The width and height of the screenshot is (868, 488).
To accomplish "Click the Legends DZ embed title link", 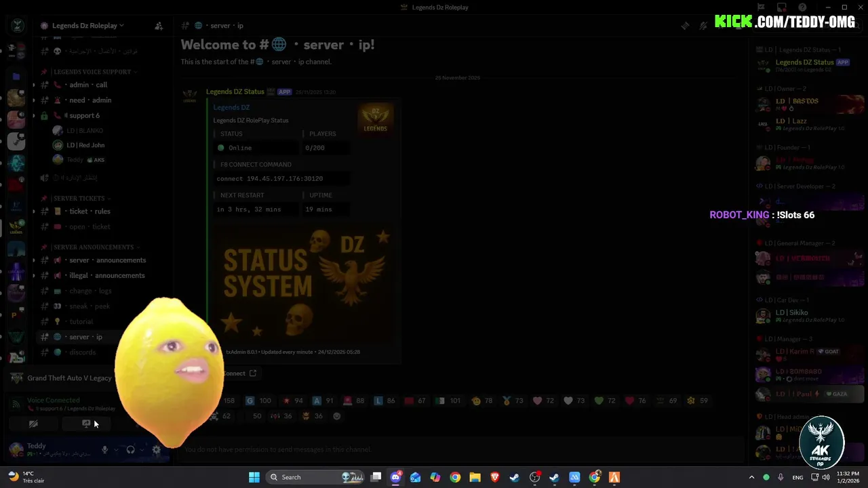I will coord(231,107).
